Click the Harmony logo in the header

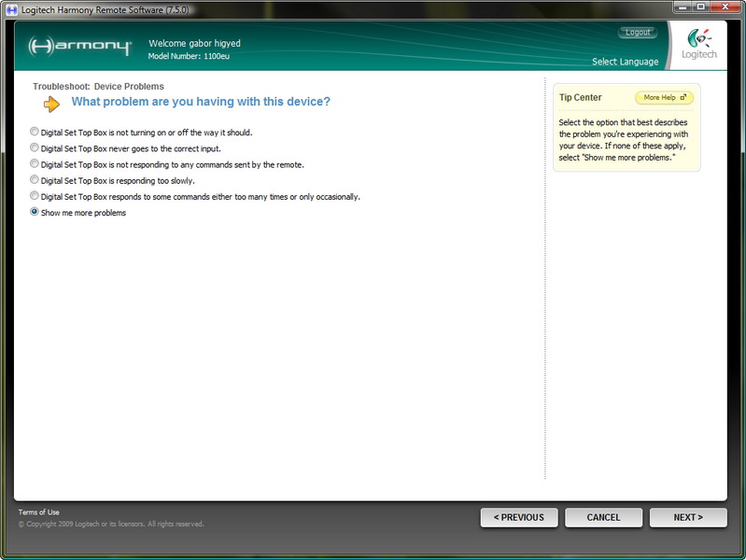tap(79, 47)
